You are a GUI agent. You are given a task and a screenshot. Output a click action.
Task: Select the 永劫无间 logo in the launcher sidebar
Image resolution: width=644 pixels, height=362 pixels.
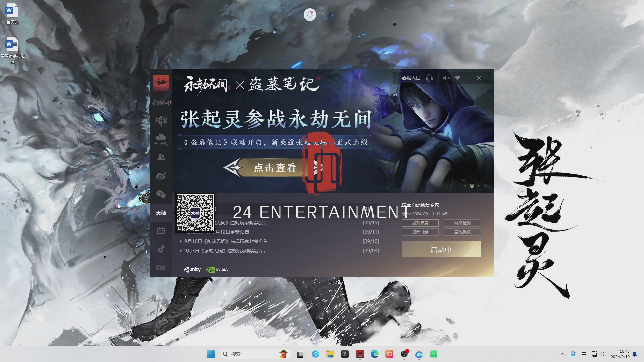point(161,103)
